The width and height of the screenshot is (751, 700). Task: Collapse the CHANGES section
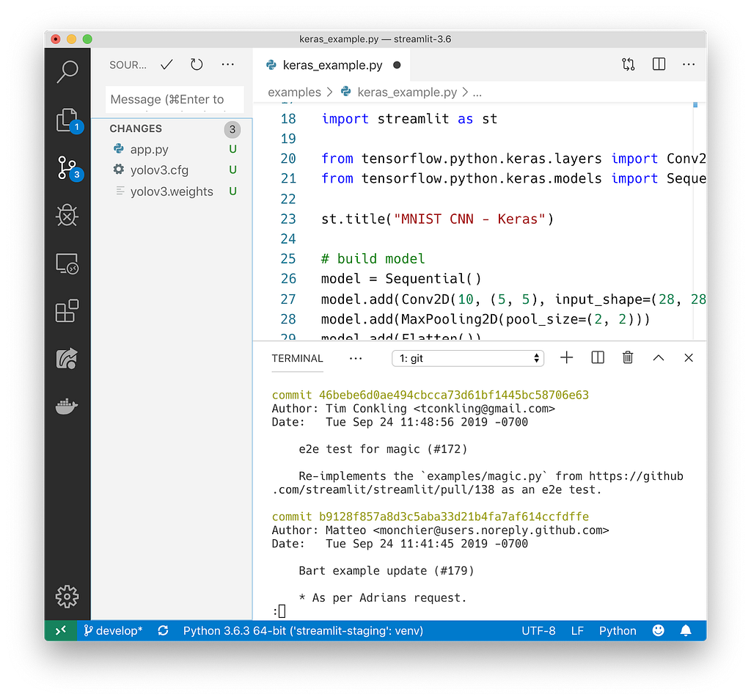coord(136,128)
